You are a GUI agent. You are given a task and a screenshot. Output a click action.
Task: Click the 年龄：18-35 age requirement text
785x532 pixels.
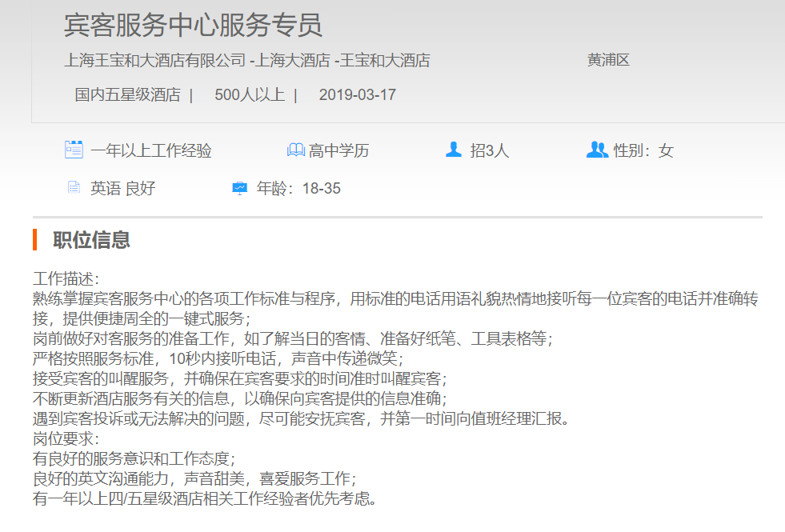point(298,189)
